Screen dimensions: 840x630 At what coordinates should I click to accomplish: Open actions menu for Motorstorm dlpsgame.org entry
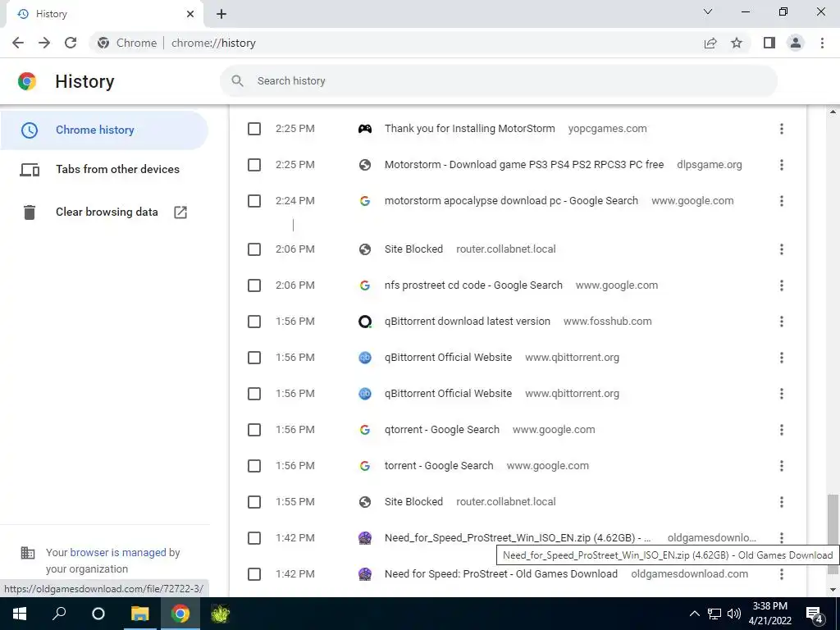point(782,164)
